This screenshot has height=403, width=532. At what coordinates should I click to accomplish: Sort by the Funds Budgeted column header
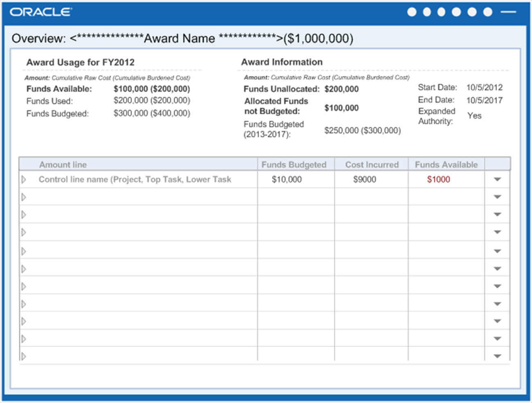click(294, 165)
